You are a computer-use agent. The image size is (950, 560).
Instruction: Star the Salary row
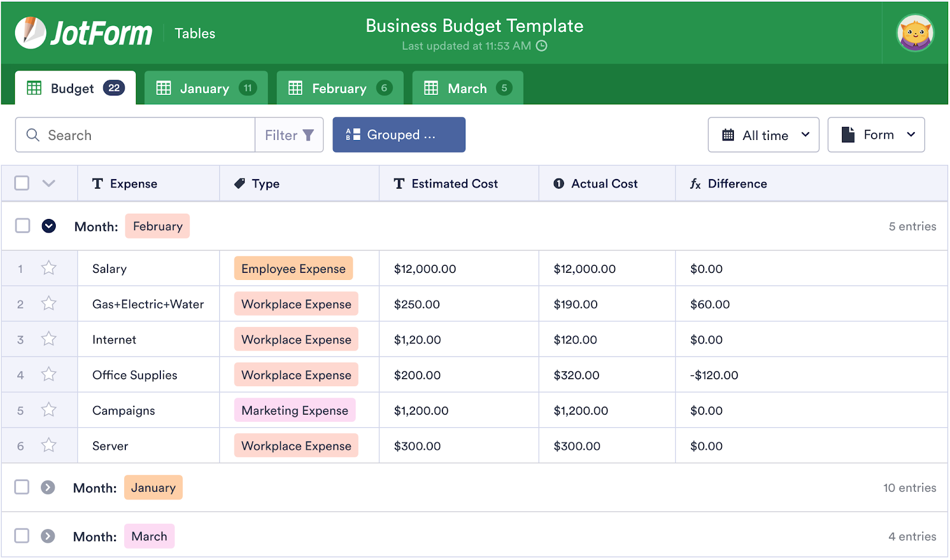49,268
